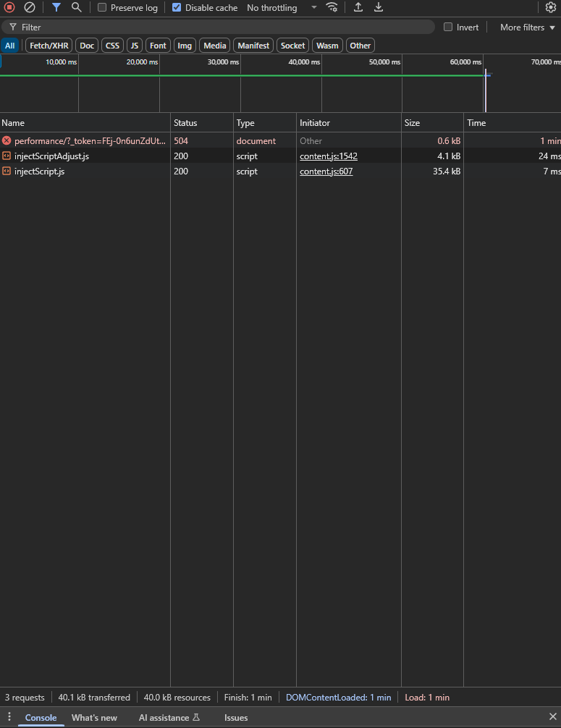Click the 504 status cell

[201, 140]
